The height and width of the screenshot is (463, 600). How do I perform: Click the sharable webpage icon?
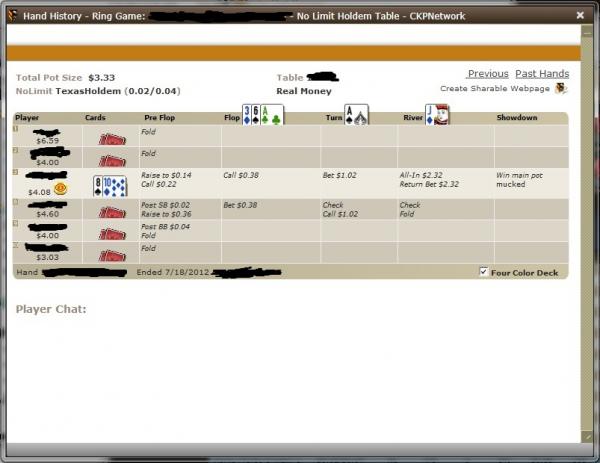tap(561, 89)
